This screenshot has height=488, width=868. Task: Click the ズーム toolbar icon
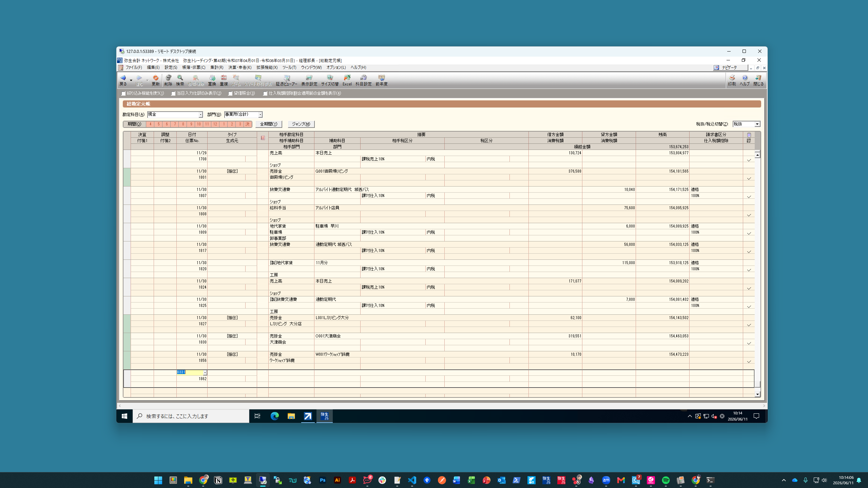coord(236,80)
